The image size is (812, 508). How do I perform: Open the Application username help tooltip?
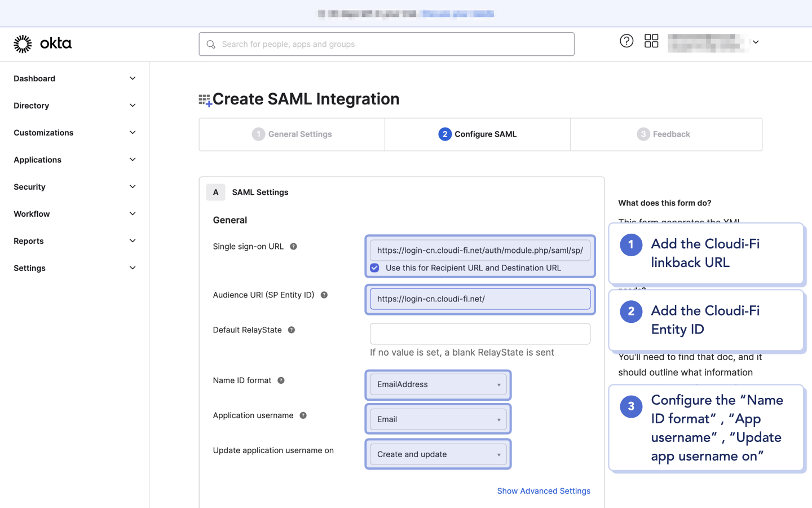pyautogui.click(x=302, y=415)
